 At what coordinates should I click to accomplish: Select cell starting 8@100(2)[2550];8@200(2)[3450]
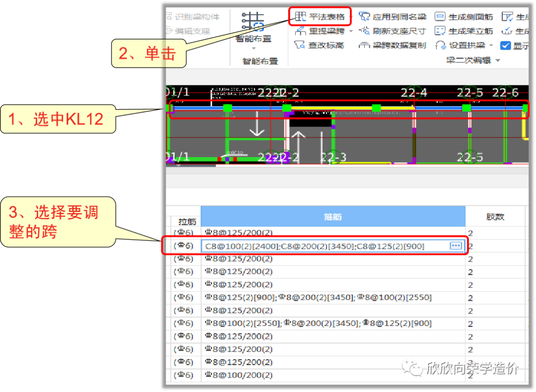click(333, 324)
